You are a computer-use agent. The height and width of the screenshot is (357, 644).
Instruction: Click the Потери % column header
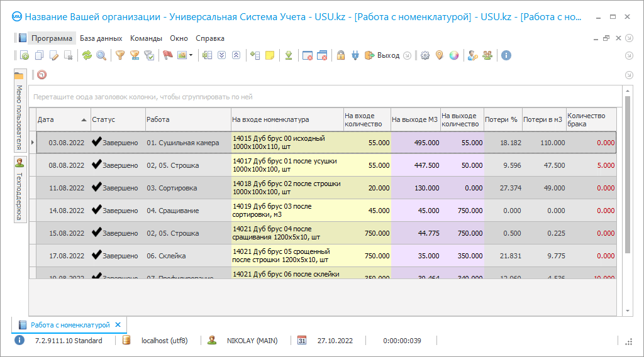point(502,119)
